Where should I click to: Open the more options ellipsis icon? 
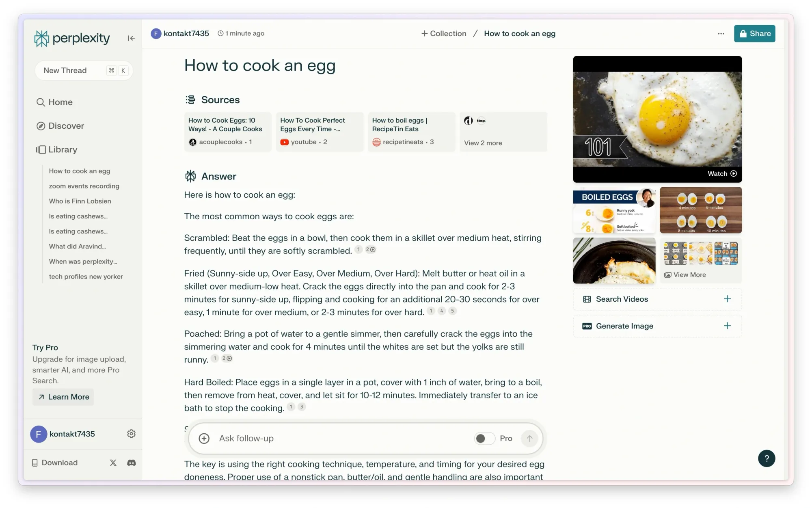(720, 33)
